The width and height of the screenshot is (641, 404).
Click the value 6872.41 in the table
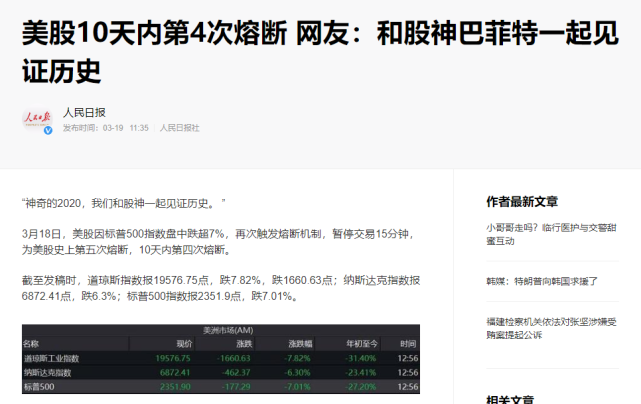click(175, 373)
